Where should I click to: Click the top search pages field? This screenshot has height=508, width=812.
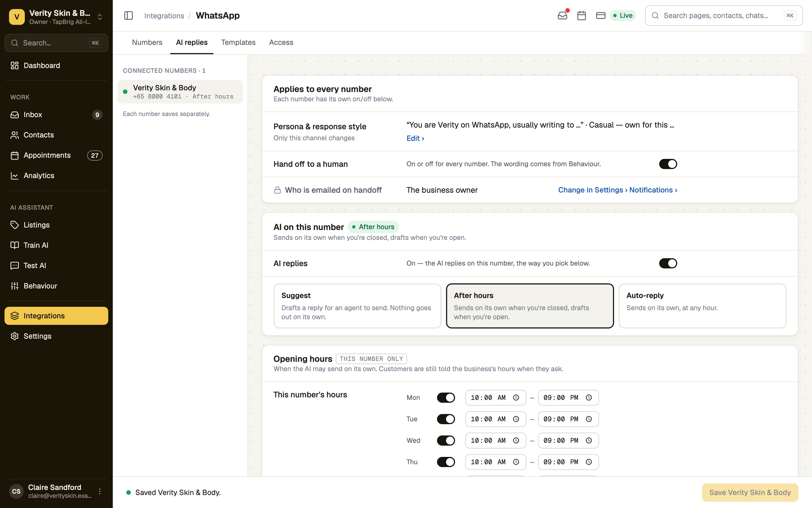[x=724, y=16]
